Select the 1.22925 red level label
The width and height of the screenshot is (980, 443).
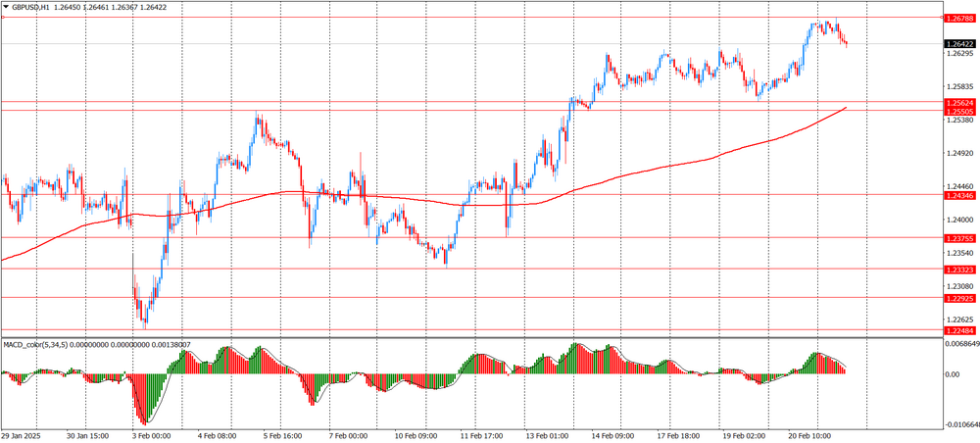pyautogui.click(x=959, y=298)
